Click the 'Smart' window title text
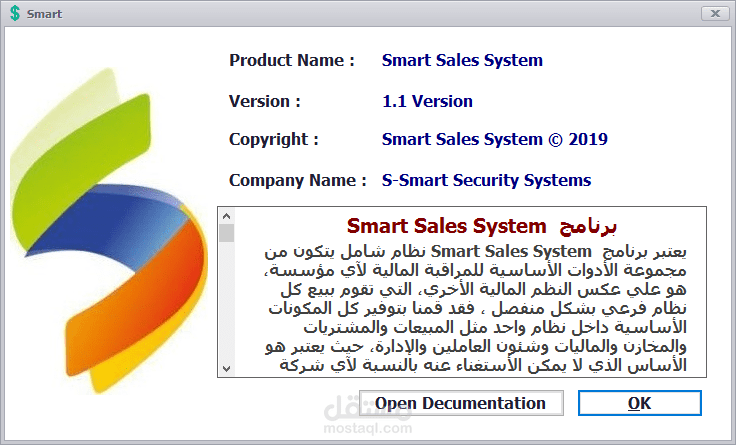Viewport: 736px width, 445px height. (x=44, y=14)
